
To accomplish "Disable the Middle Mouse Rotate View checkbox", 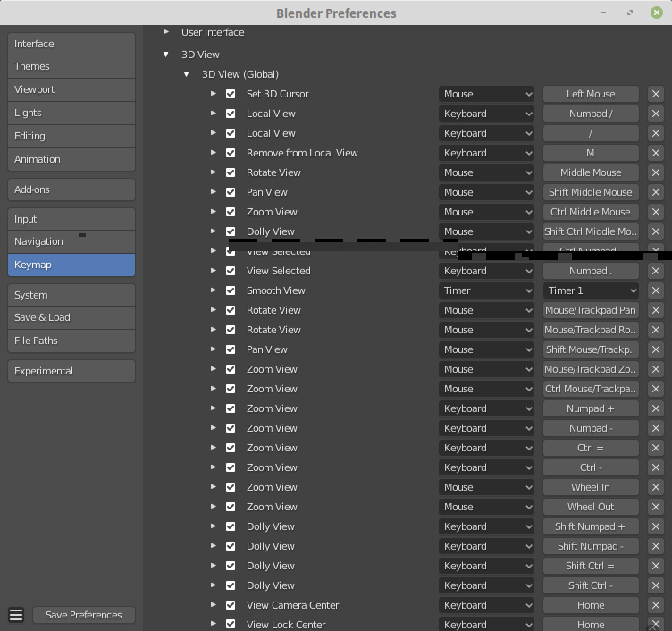I will (x=231, y=172).
